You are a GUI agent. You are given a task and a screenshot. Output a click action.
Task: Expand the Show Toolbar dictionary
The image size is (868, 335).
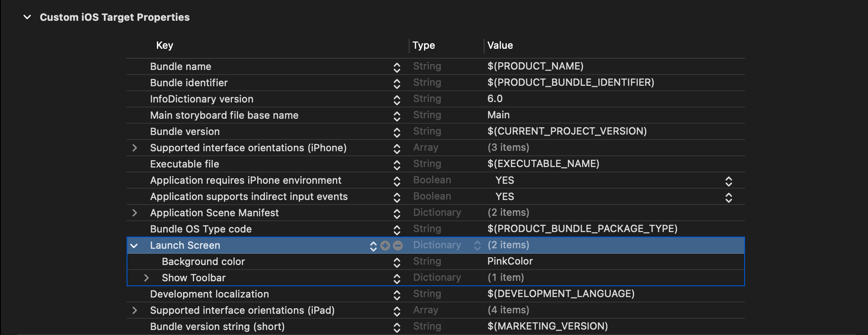(146, 278)
